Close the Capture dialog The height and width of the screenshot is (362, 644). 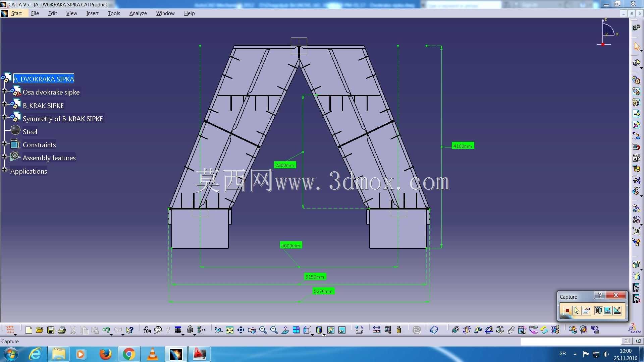click(616, 295)
